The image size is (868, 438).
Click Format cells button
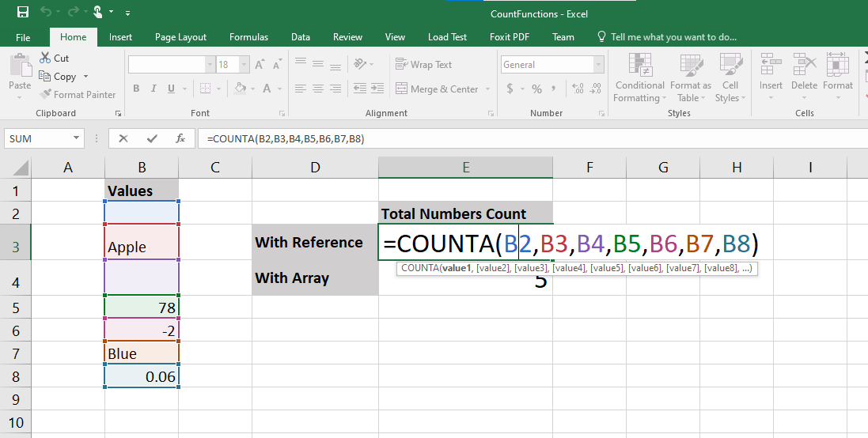(838, 77)
